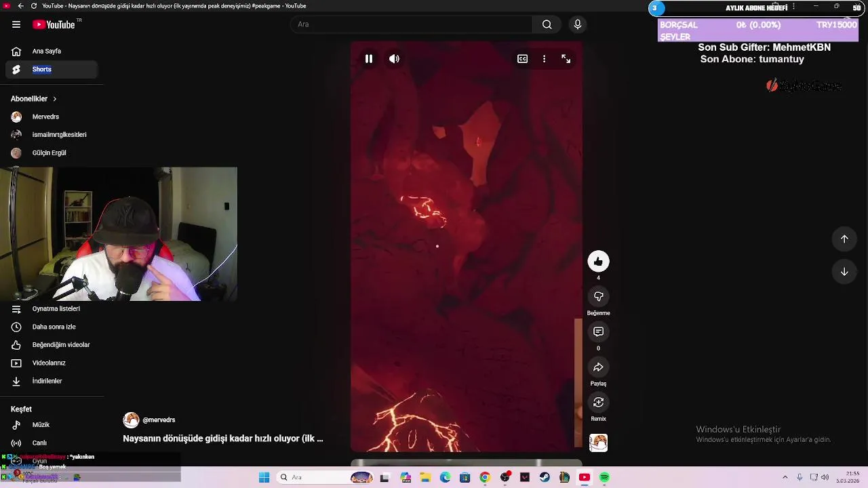Open the Mervedrs subscription channel

pyautogui.click(x=52, y=117)
